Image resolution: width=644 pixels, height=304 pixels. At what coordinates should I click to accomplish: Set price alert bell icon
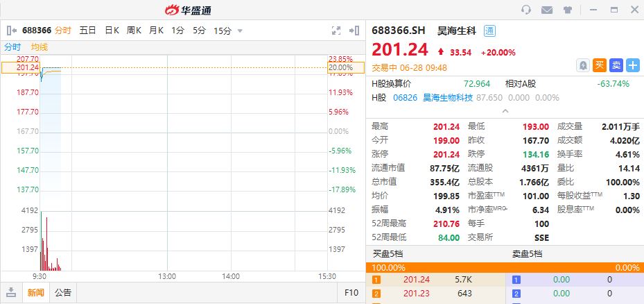tap(583, 65)
